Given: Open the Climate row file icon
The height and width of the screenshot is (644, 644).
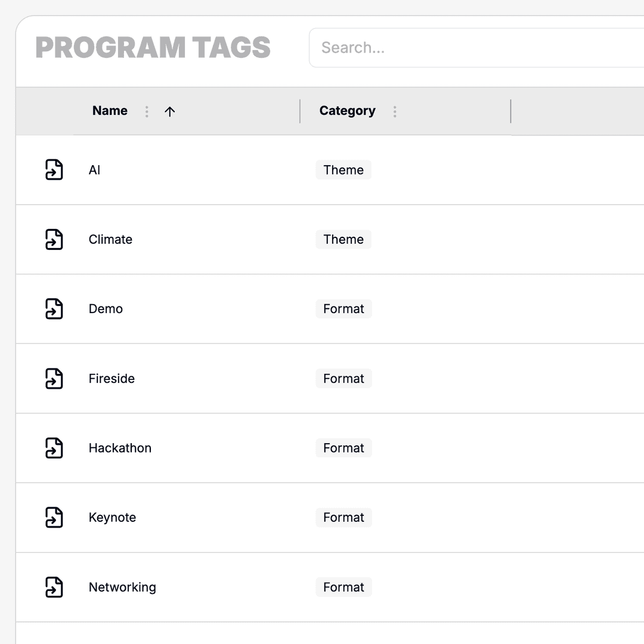Looking at the screenshot, I should point(54,240).
